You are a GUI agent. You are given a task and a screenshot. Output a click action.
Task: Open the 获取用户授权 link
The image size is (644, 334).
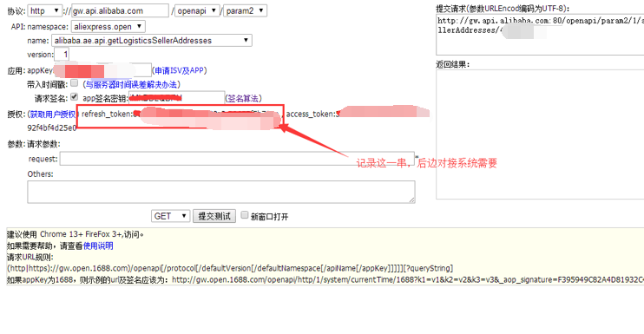point(52,114)
